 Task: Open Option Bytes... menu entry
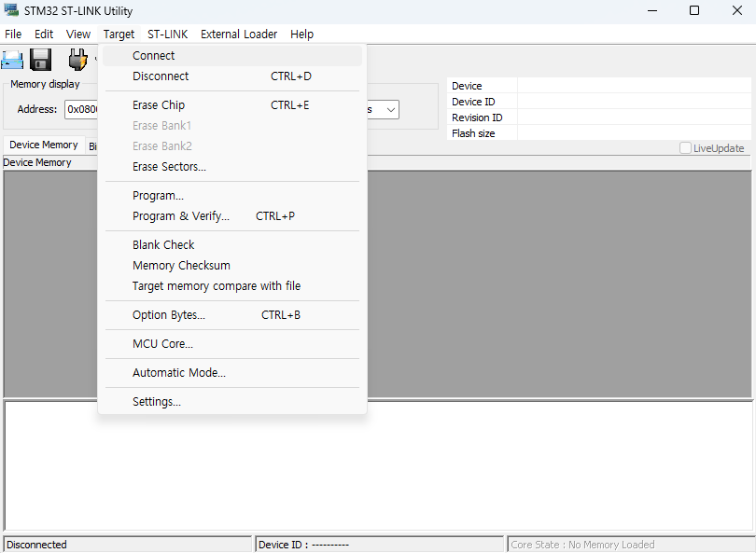[232, 315]
